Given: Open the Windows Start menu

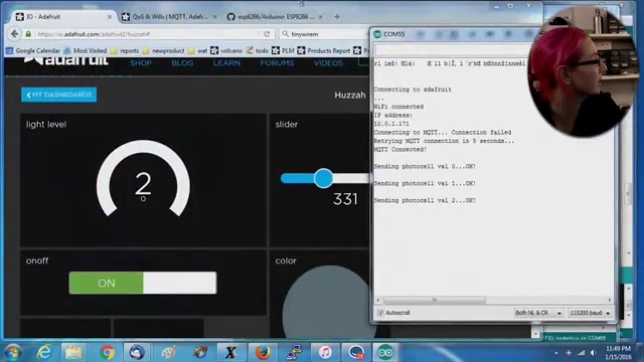Looking at the screenshot, I should (13, 351).
